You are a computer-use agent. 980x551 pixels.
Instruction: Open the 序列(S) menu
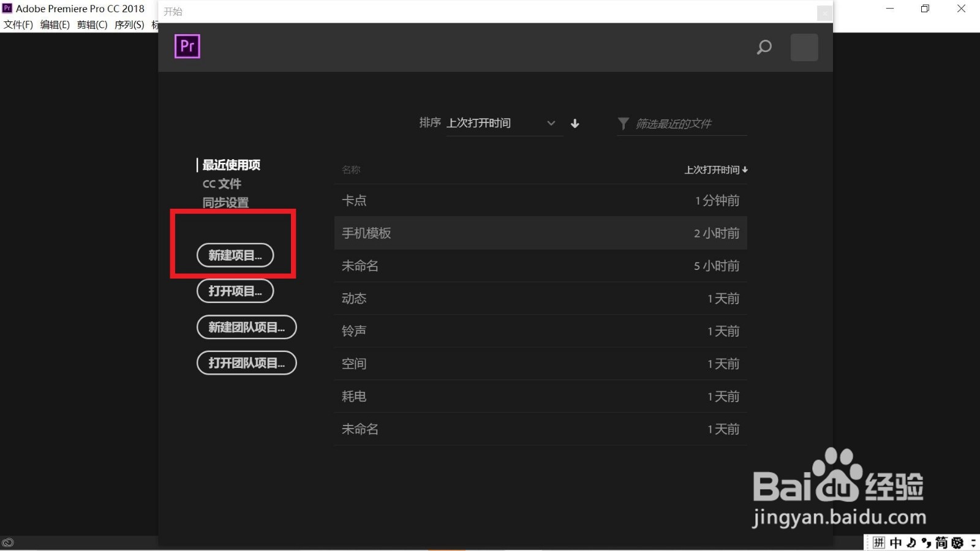[x=129, y=24]
